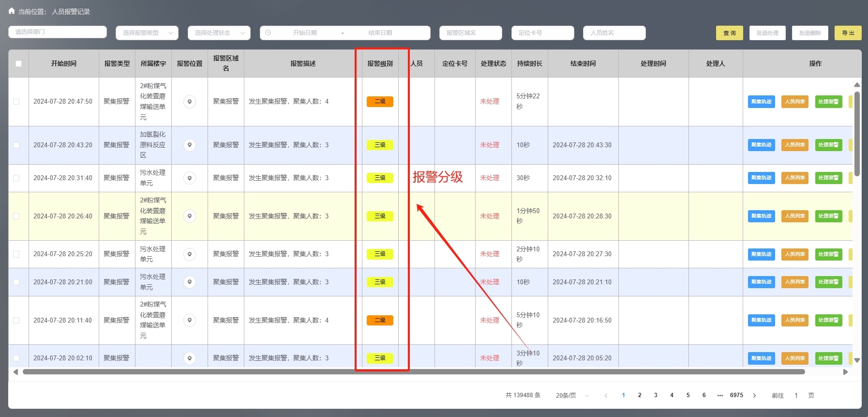Click the 开始时间 column header

(x=64, y=63)
